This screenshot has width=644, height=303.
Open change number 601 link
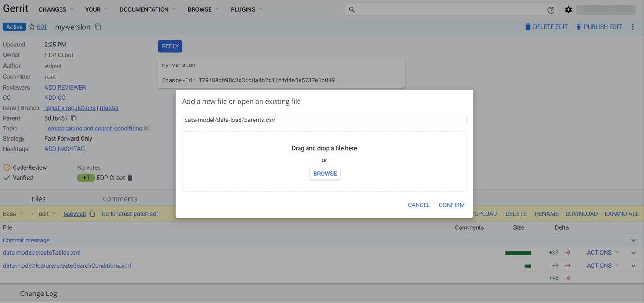point(42,27)
